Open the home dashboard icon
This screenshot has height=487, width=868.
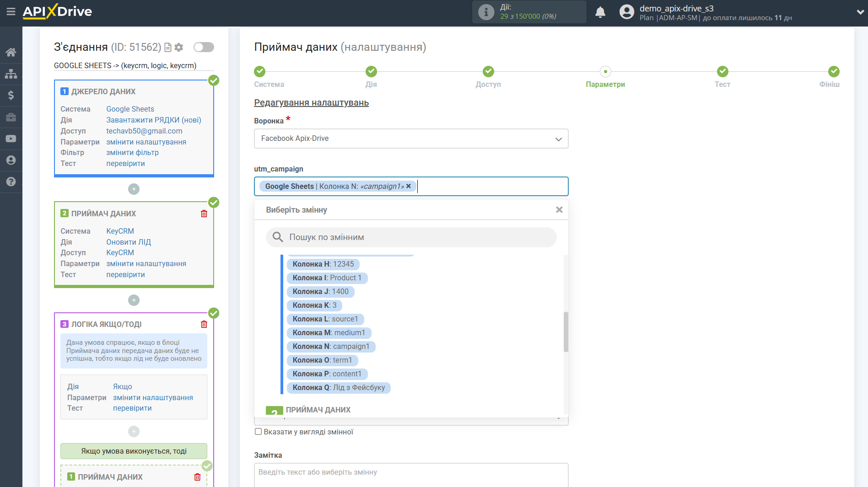click(11, 52)
